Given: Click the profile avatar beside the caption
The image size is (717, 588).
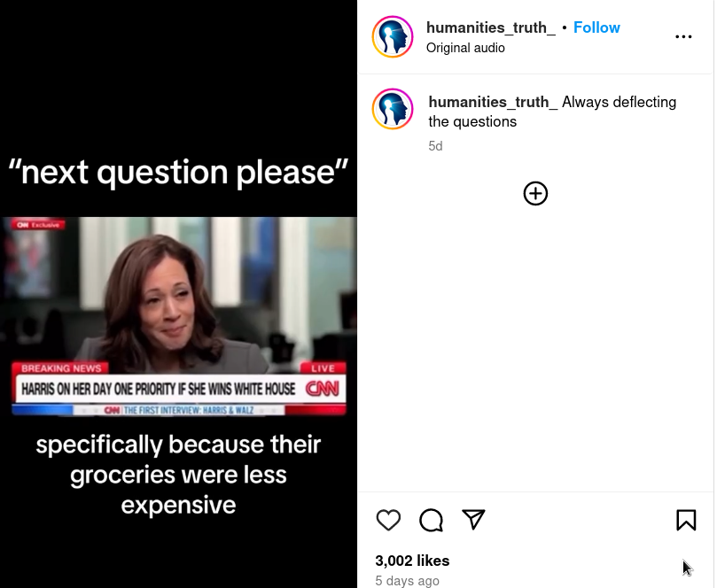Looking at the screenshot, I should click(x=393, y=109).
